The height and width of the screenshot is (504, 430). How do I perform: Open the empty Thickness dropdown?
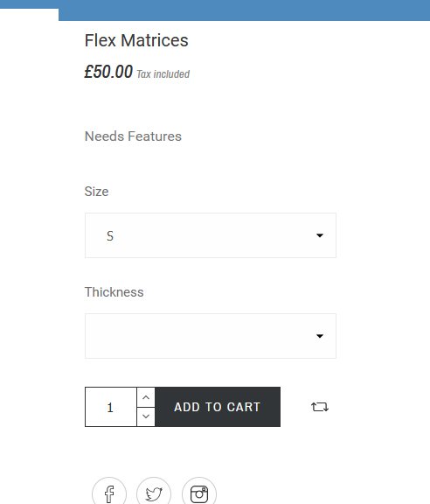[x=211, y=336]
